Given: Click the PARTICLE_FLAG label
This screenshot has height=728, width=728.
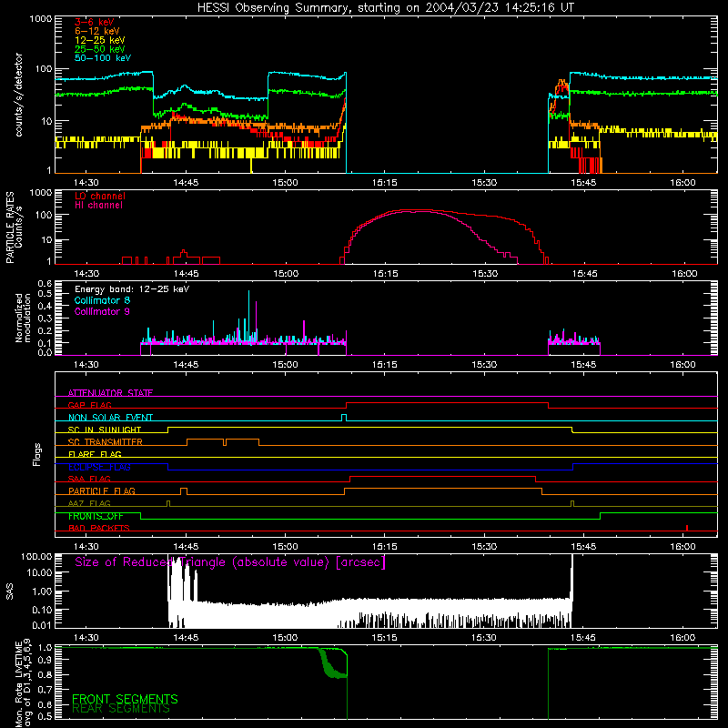Looking at the screenshot, I should click(102, 490).
